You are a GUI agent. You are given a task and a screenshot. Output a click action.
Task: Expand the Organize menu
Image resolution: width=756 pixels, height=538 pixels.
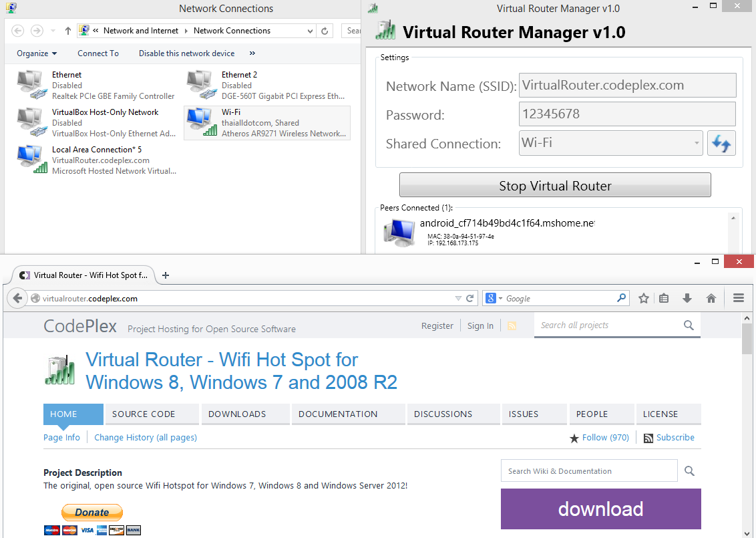(x=37, y=53)
